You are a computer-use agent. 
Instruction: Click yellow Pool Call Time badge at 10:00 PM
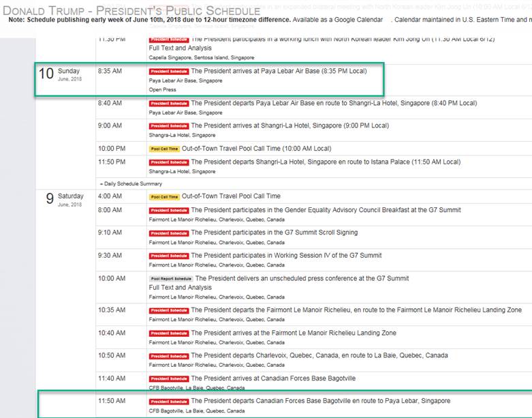pos(164,149)
